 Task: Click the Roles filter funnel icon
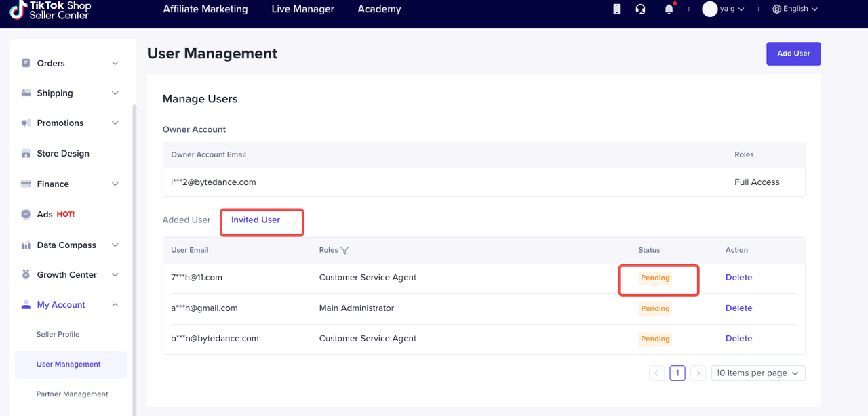tap(344, 250)
